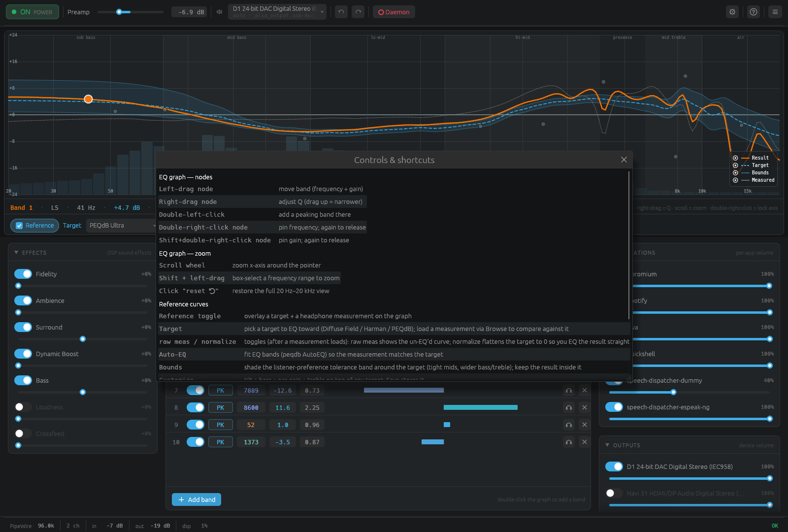This screenshot has height=532, width=788.
Task: Toggle band 9 enable switch
Action: tap(196, 425)
